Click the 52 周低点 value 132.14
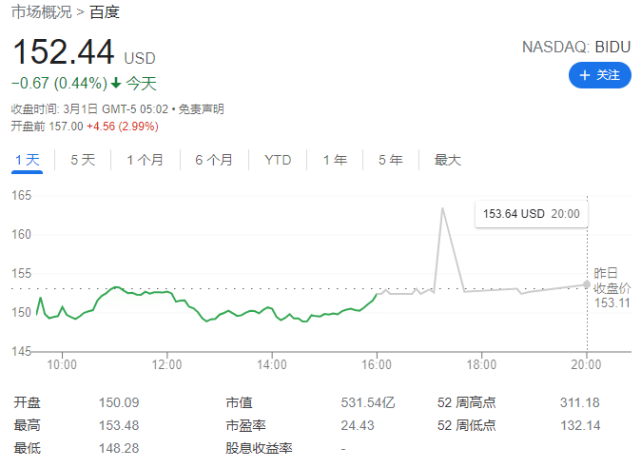This screenshot has width=641, height=468. pyautogui.click(x=580, y=426)
